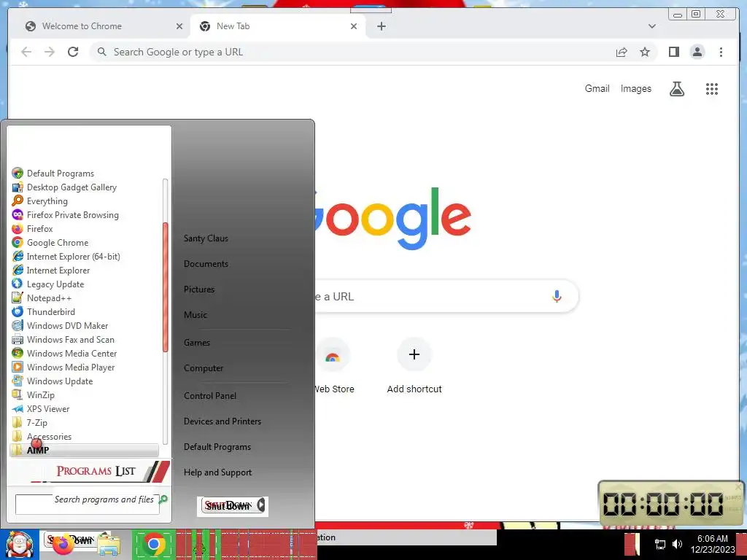Open the tab search chevron

coord(652,26)
